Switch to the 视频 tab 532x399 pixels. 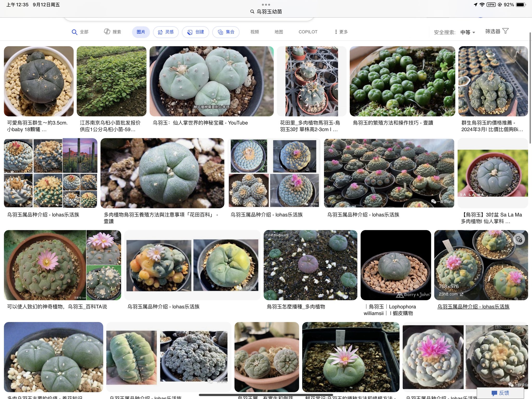click(255, 32)
